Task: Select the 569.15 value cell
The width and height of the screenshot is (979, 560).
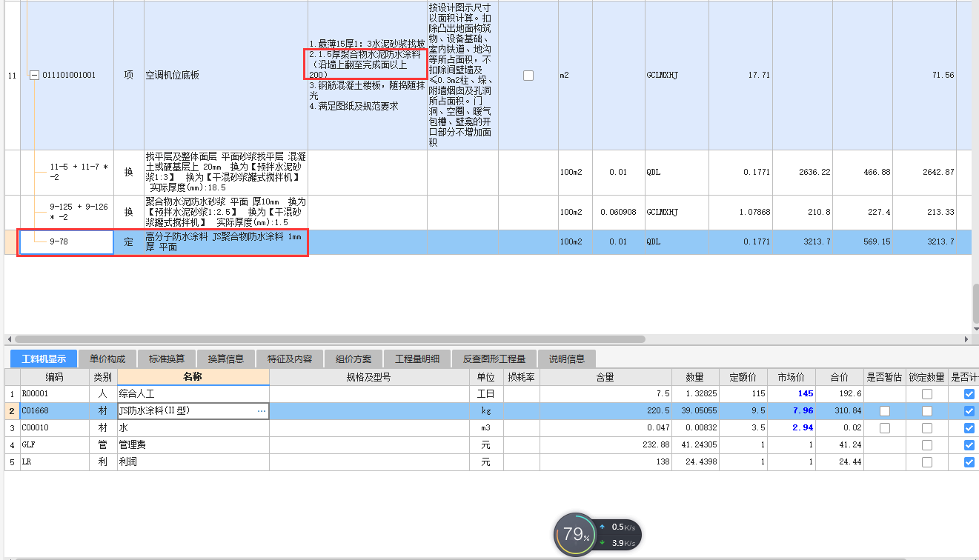Action: 863,241
